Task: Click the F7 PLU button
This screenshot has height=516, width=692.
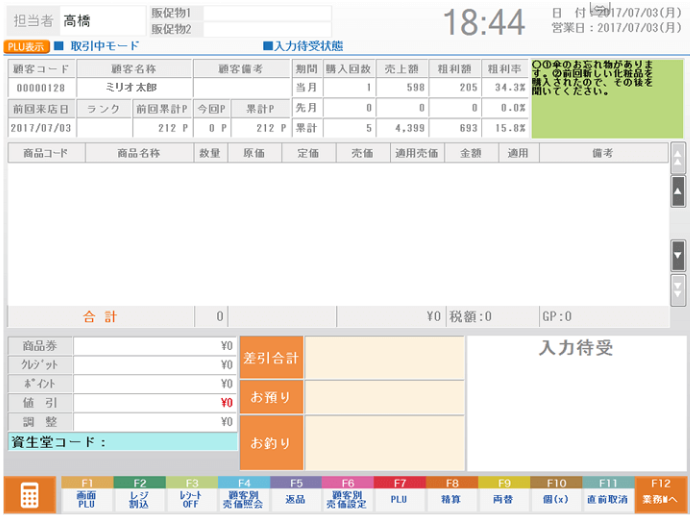Action: click(400, 495)
